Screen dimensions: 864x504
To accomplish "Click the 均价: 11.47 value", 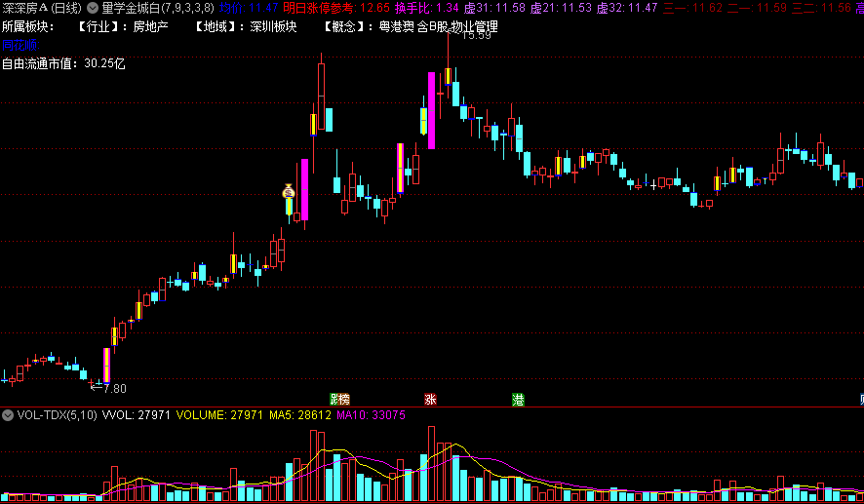I will [x=249, y=8].
